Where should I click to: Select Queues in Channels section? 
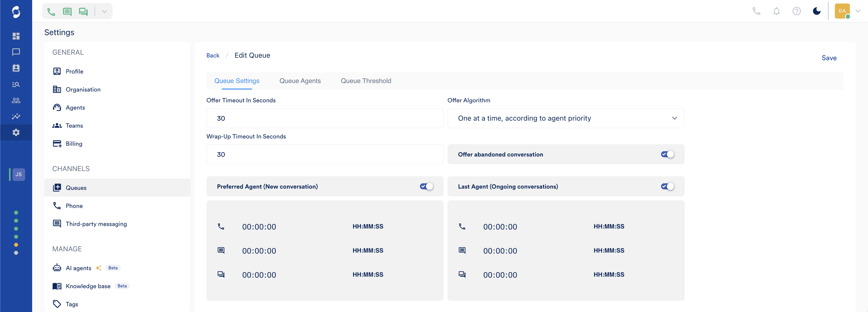click(117, 188)
